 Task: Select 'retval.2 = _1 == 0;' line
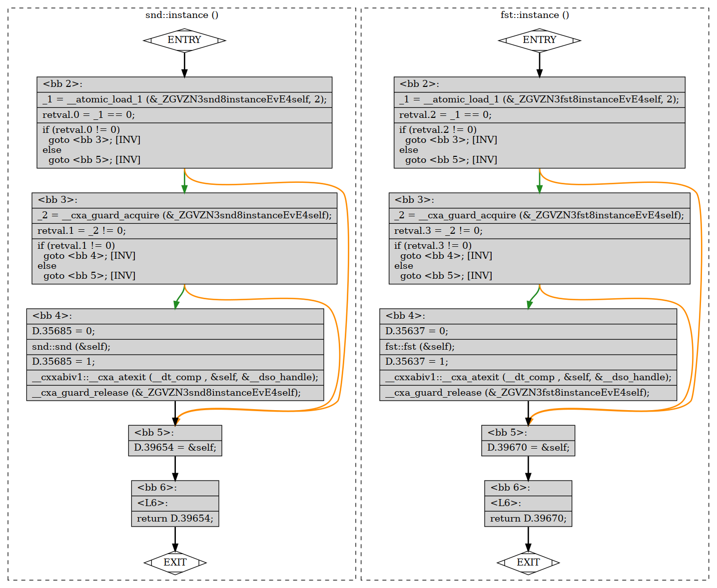coord(540,115)
